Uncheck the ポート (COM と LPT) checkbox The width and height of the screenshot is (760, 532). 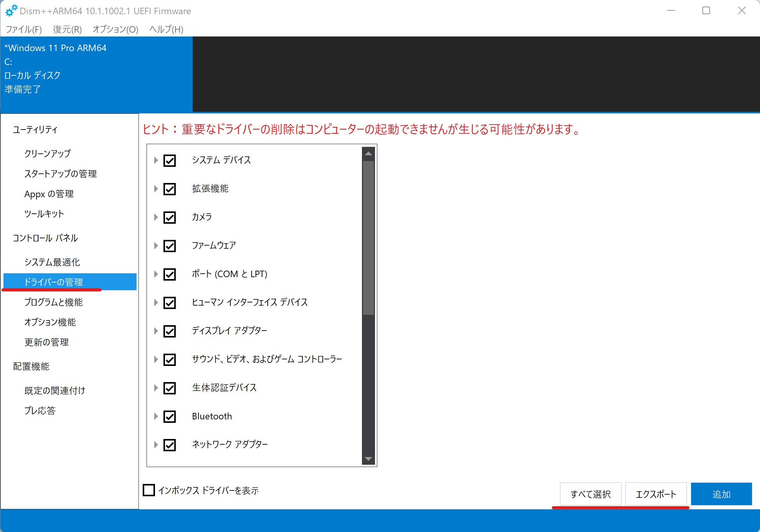coord(170,274)
